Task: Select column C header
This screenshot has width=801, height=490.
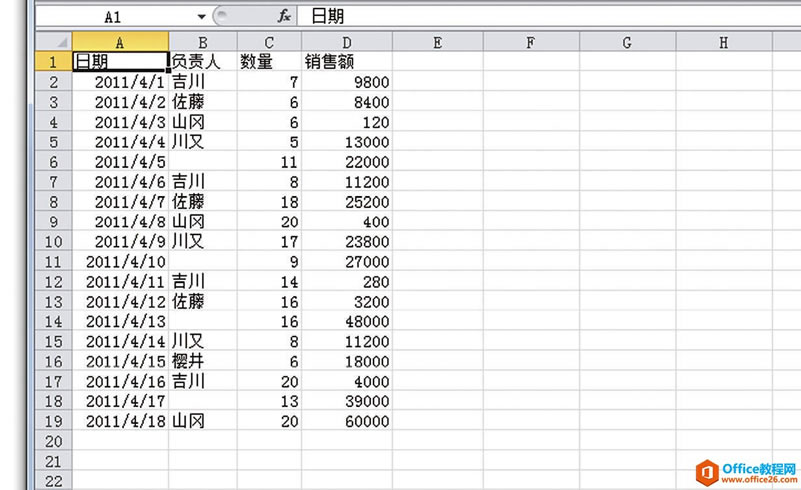Action: click(269, 42)
